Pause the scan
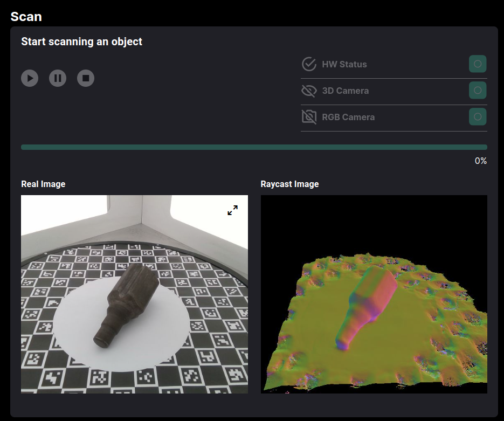504x421 pixels. point(58,78)
